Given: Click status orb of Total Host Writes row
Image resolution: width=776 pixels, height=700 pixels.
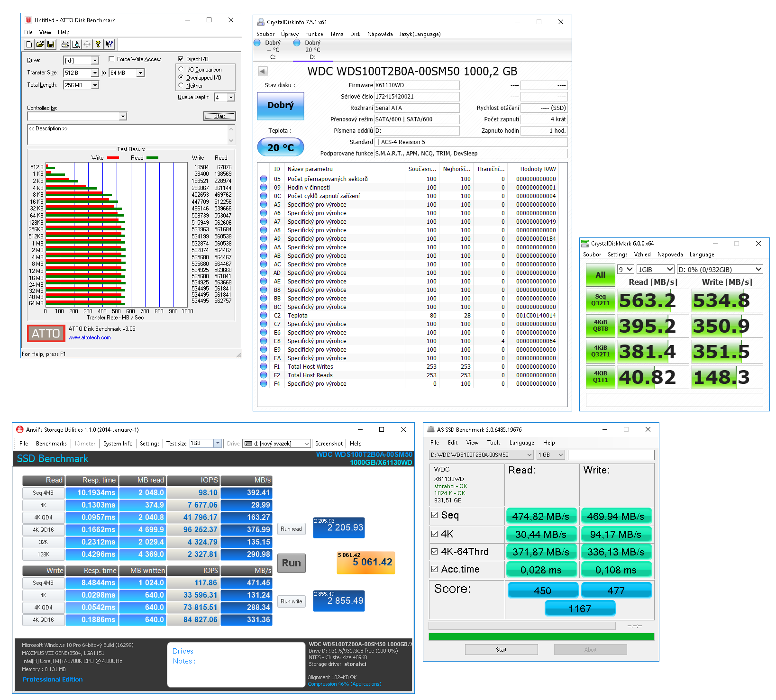Looking at the screenshot, I should 264,367.
